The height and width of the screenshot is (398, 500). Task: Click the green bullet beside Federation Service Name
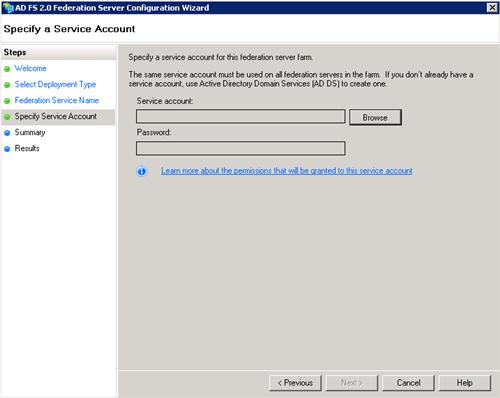pyautogui.click(x=7, y=101)
